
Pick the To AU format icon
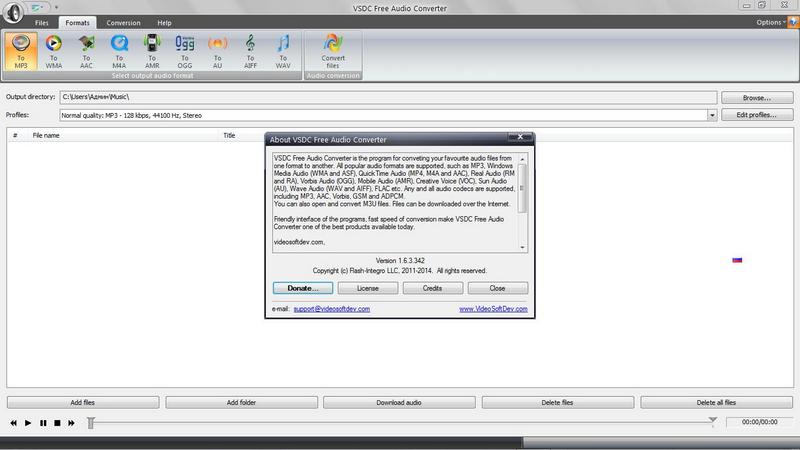click(x=217, y=51)
